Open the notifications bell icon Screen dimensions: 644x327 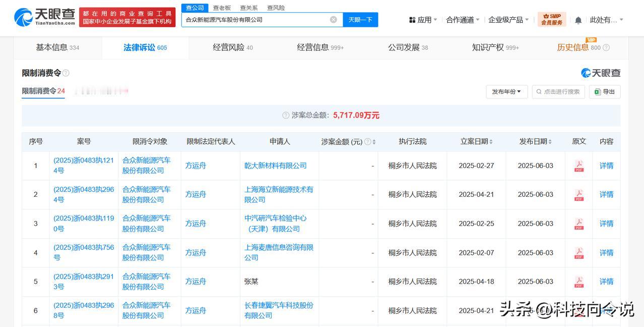[x=578, y=20]
